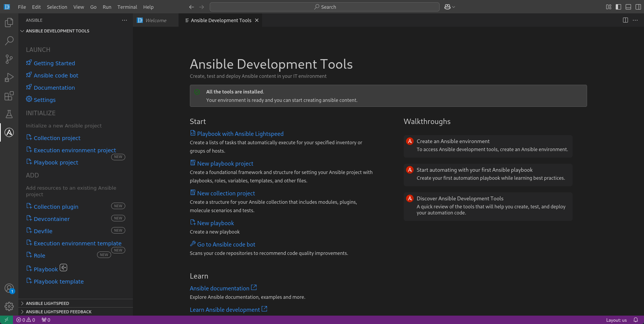Open Source Control view
The width and height of the screenshot is (644, 324).
(x=9, y=59)
